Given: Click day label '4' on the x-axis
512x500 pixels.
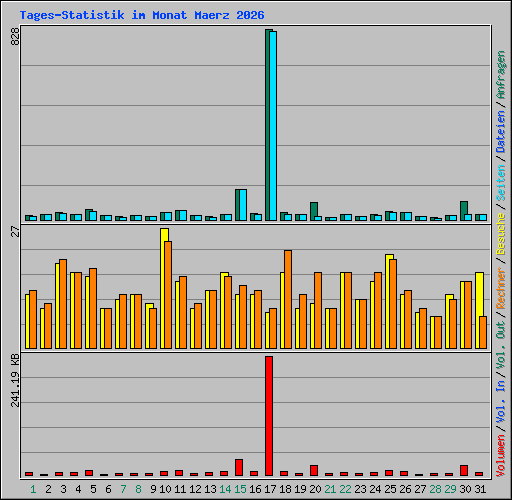Looking at the screenshot, I should click(78, 489).
